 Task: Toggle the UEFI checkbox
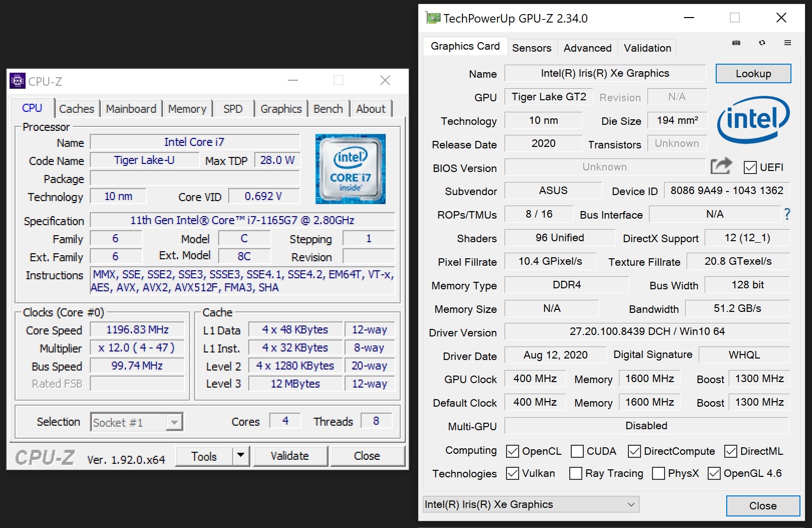(750, 167)
